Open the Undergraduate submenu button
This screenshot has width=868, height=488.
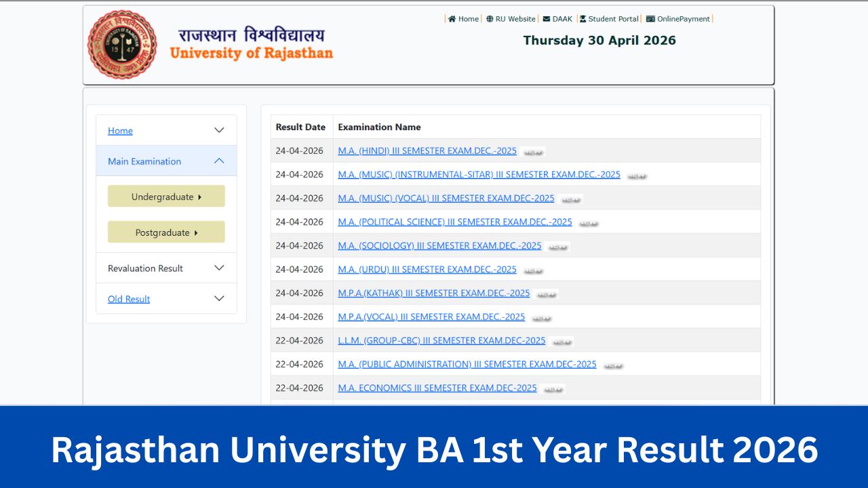point(166,197)
